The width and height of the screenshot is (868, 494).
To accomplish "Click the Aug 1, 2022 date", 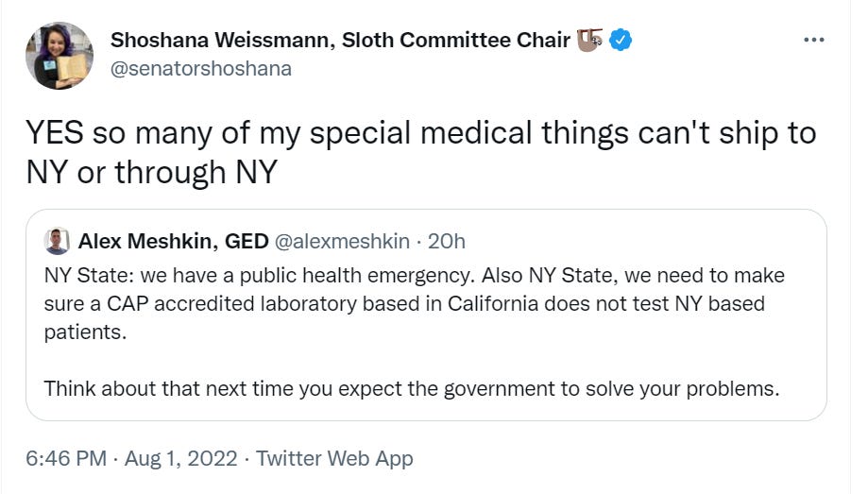I will [179, 459].
